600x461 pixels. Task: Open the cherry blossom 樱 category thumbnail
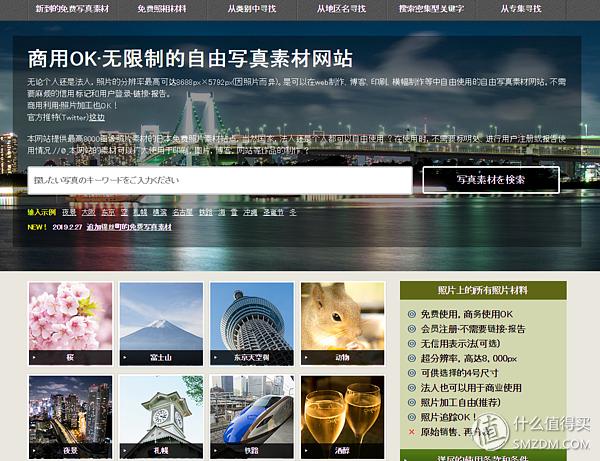point(70,324)
